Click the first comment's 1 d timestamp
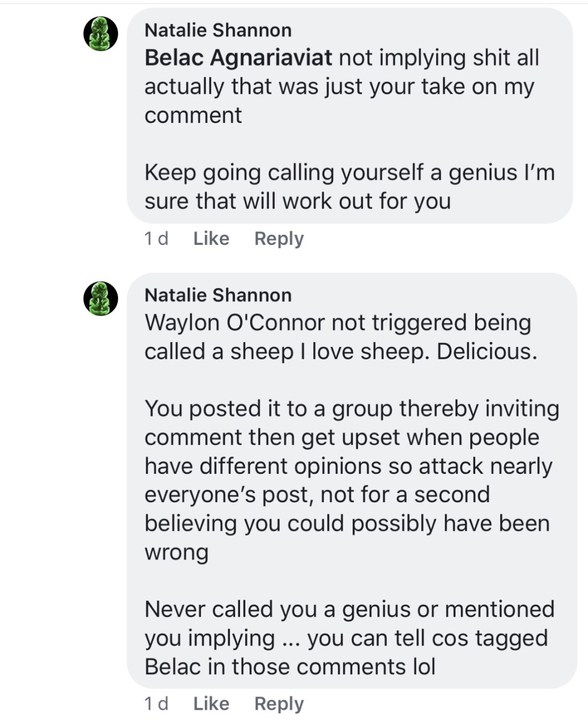 [156, 239]
